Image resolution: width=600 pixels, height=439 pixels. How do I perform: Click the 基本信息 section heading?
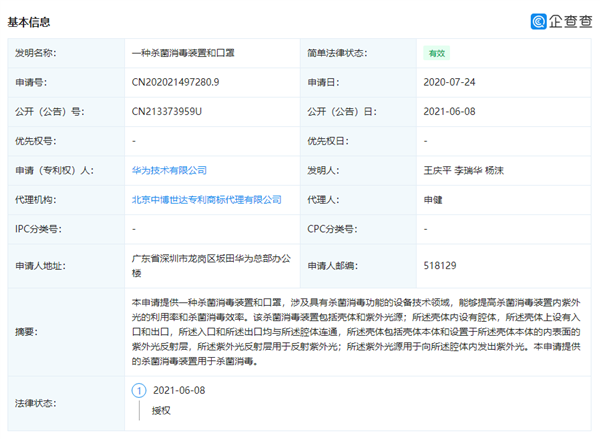coord(30,21)
